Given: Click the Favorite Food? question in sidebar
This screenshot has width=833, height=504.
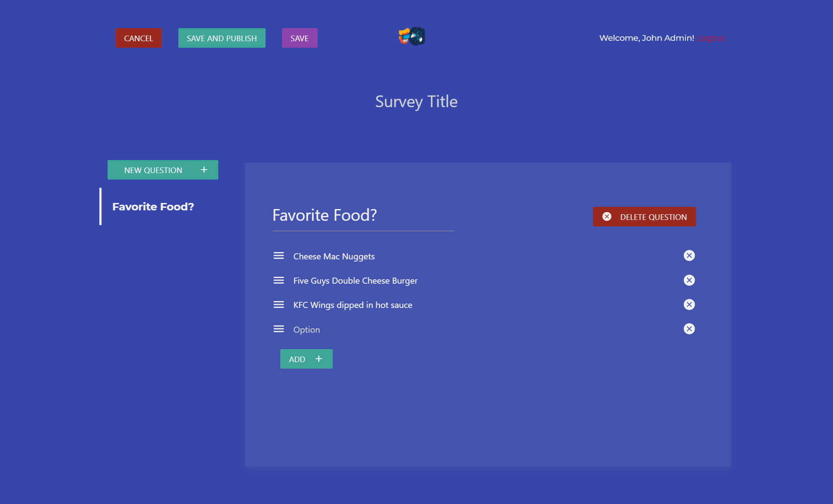Looking at the screenshot, I should click(154, 206).
